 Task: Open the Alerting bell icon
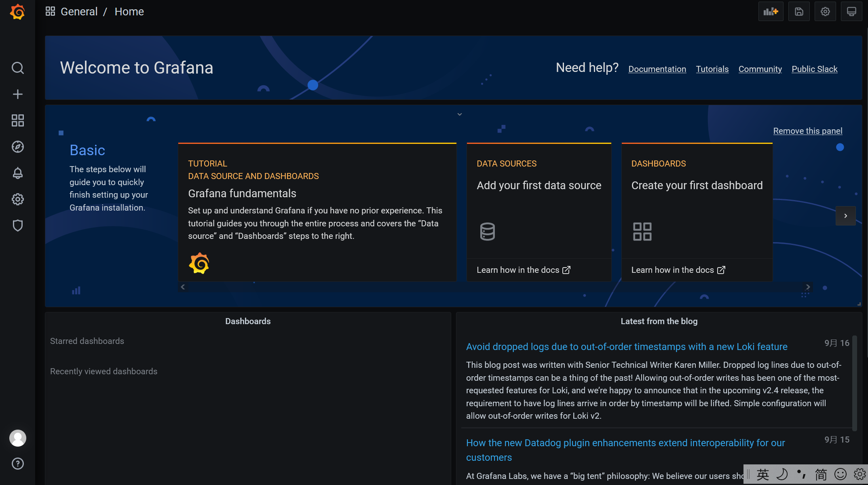(x=17, y=173)
